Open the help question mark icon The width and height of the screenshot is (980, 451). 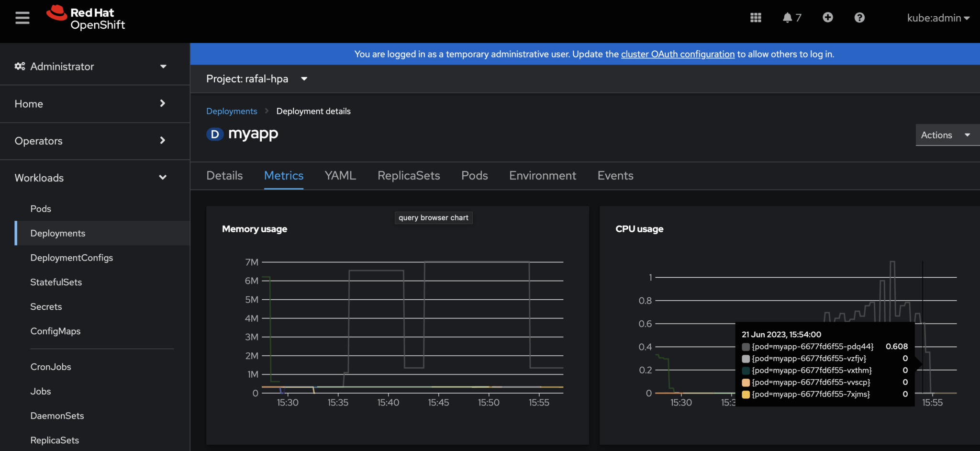(859, 18)
